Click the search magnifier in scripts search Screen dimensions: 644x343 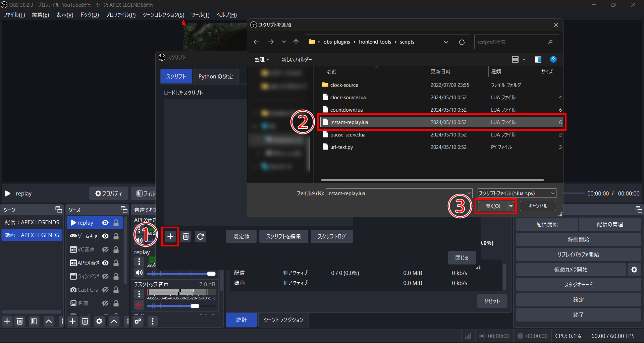[x=550, y=42]
